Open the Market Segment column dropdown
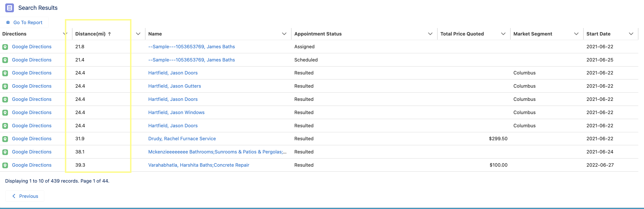 pos(576,34)
